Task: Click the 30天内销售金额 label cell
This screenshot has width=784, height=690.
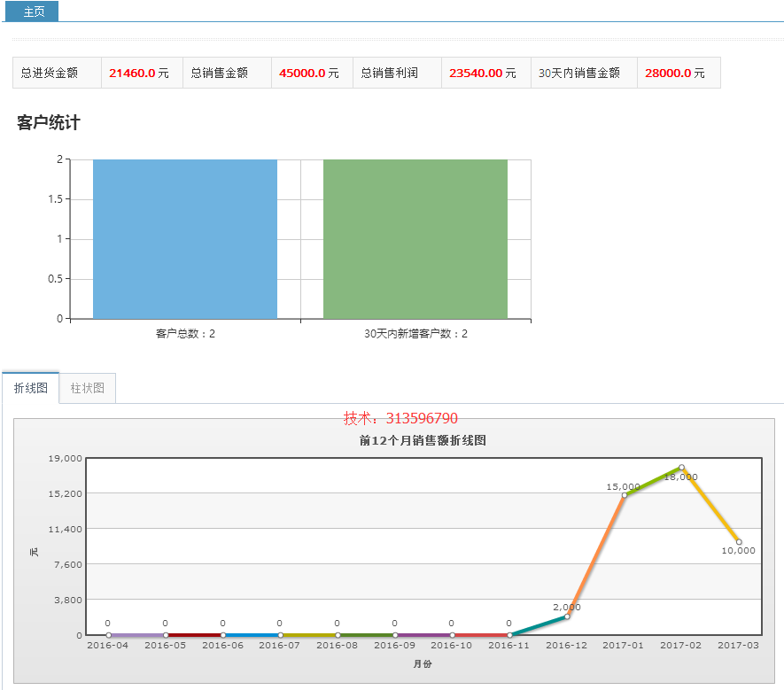Action: tap(584, 73)
